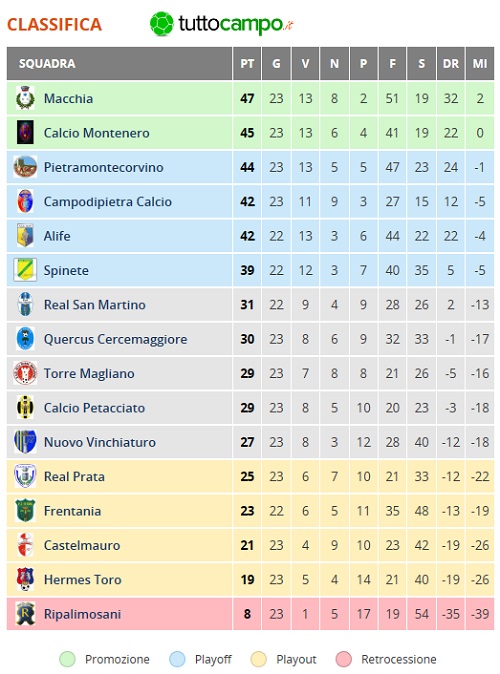
Task: Click the Nuovo Vinchiaturo team name
Action: point(100,442)
